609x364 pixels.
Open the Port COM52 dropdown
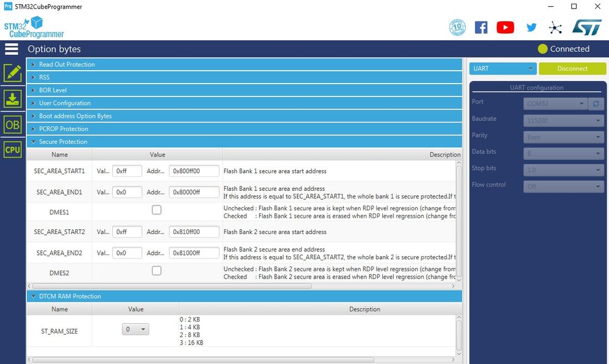(555, 104)
